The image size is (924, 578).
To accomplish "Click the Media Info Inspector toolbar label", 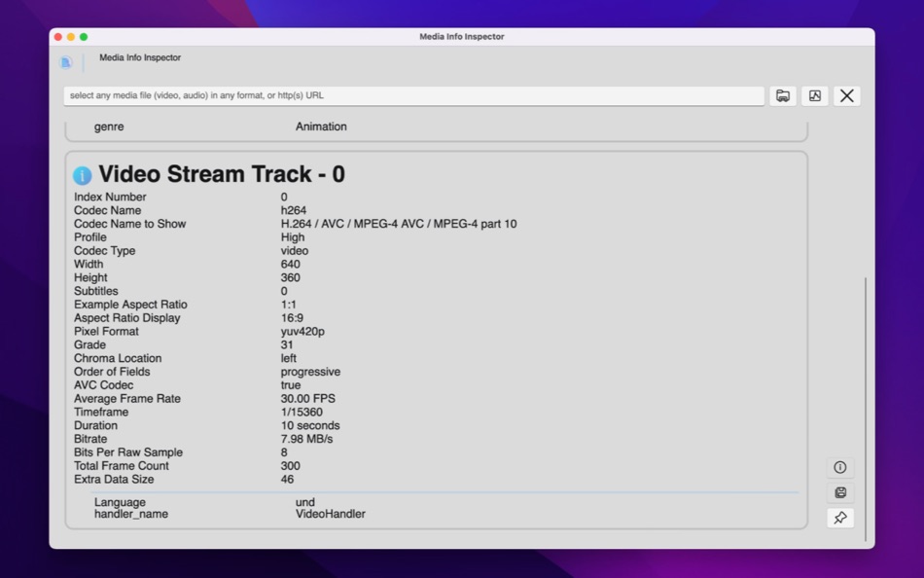I will click(140, 57).
